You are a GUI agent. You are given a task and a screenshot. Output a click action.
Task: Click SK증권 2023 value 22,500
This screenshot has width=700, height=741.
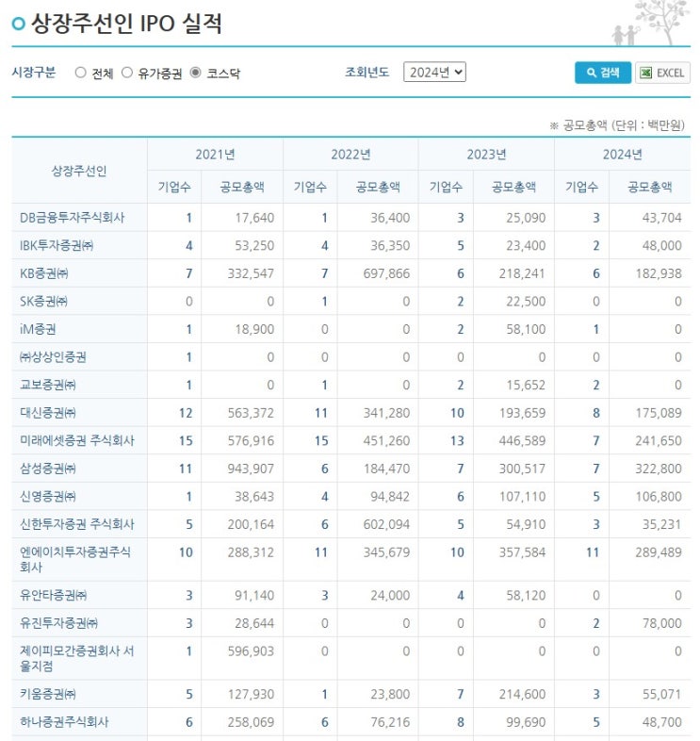[x=526, y=301]
